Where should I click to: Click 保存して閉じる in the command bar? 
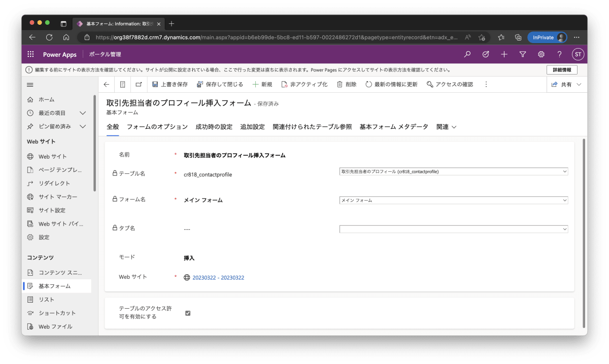220,85
